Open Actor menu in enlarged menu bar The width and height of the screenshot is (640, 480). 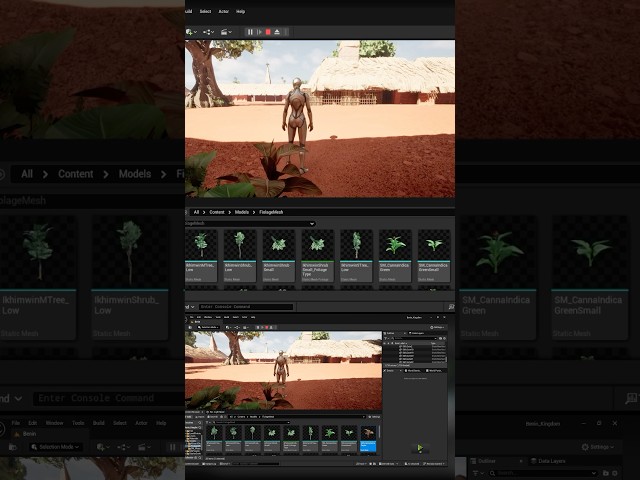click(224, 11)
